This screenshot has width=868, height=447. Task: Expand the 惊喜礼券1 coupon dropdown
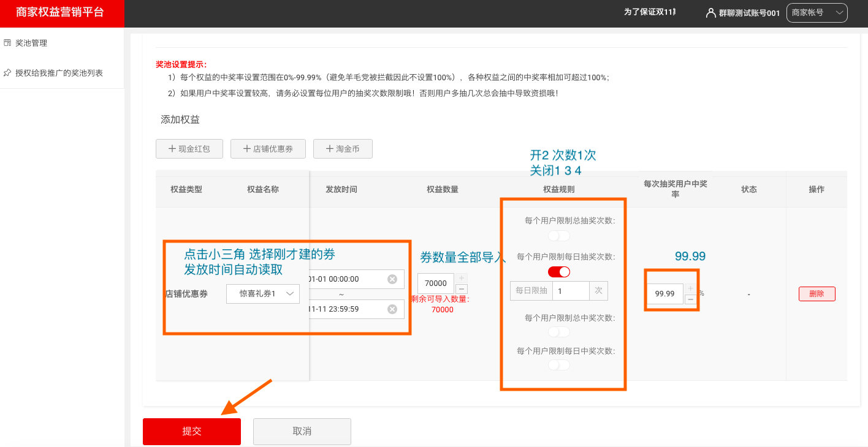(x=263, y=294)
